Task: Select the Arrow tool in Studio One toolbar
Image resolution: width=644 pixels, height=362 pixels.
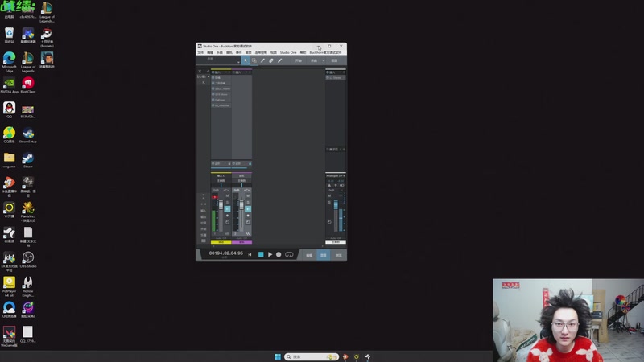Action: click(x=246, y=61)
